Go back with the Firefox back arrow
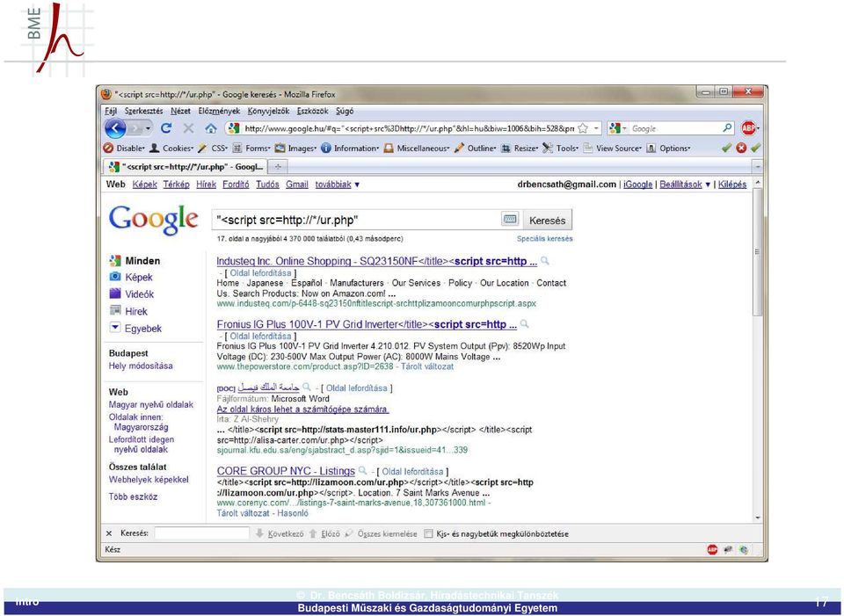The image size is (844, 616). [x=115, y=128]
